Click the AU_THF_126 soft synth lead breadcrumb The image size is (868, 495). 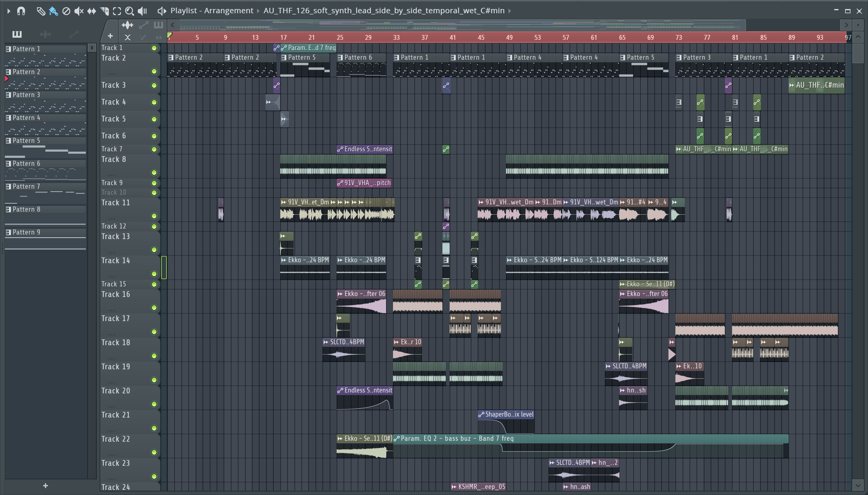pos(384,11)
